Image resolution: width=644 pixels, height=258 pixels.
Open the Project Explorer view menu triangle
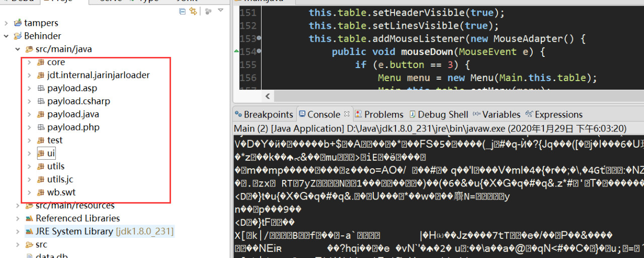tap(220, 11)
